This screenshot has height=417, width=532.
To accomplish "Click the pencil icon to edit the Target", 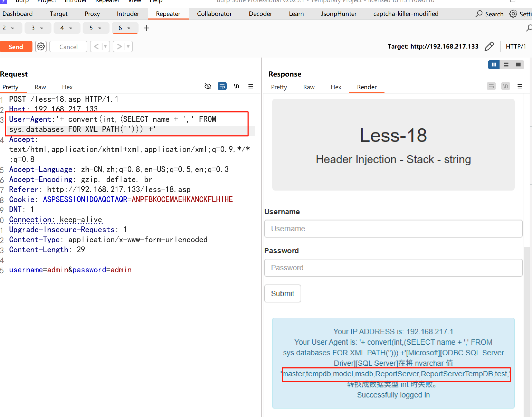I will point(489,46).
